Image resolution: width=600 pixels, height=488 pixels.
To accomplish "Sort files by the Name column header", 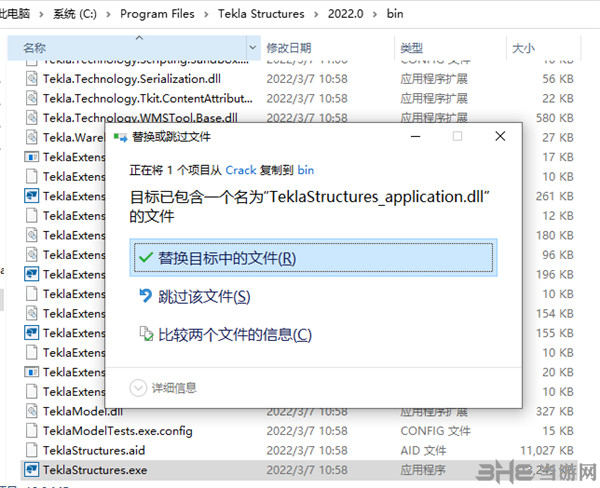I will [127, 48].
